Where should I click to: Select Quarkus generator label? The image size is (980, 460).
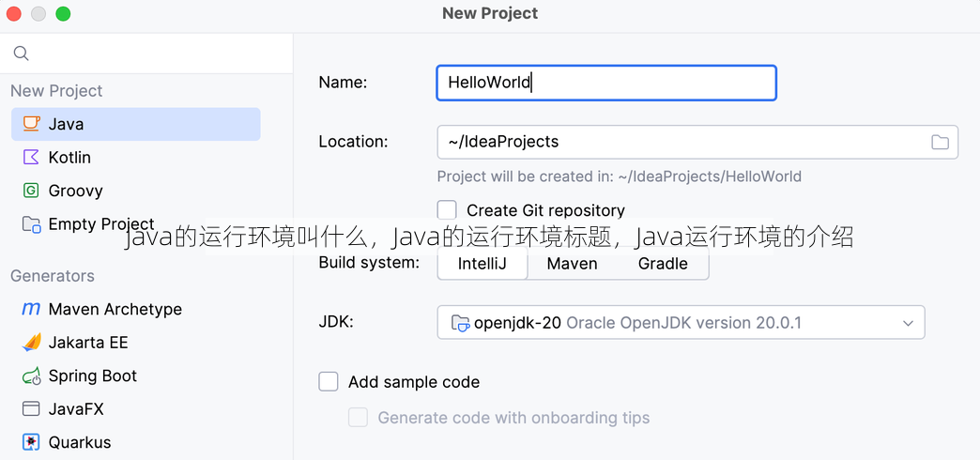click(x=80, y=442)
